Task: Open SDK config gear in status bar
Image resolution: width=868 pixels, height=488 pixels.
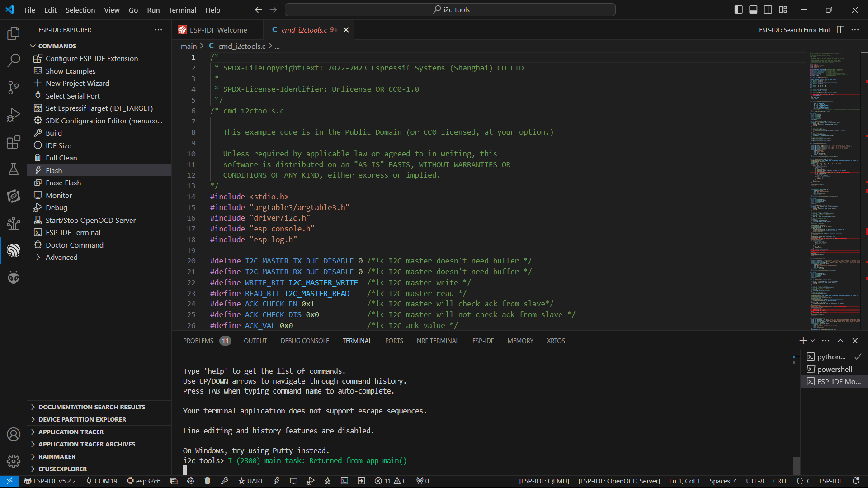Action: coord(191,481)
